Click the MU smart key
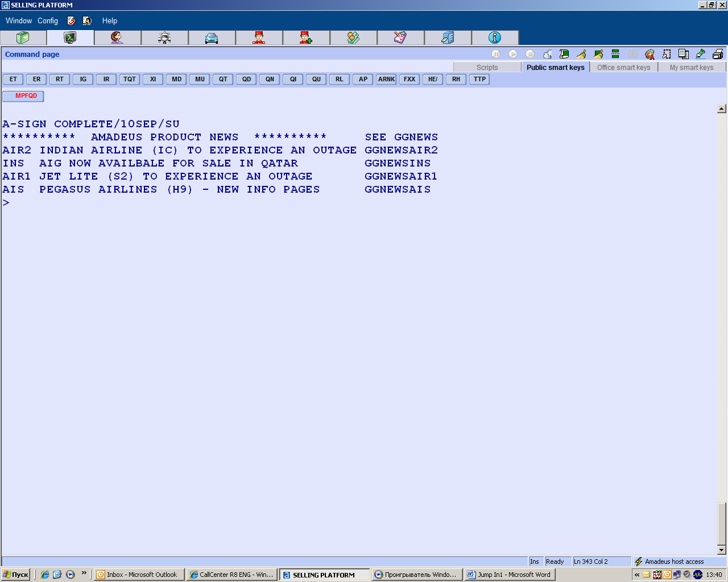The height and width of the screenshot is (582, 728). [200, 80]
